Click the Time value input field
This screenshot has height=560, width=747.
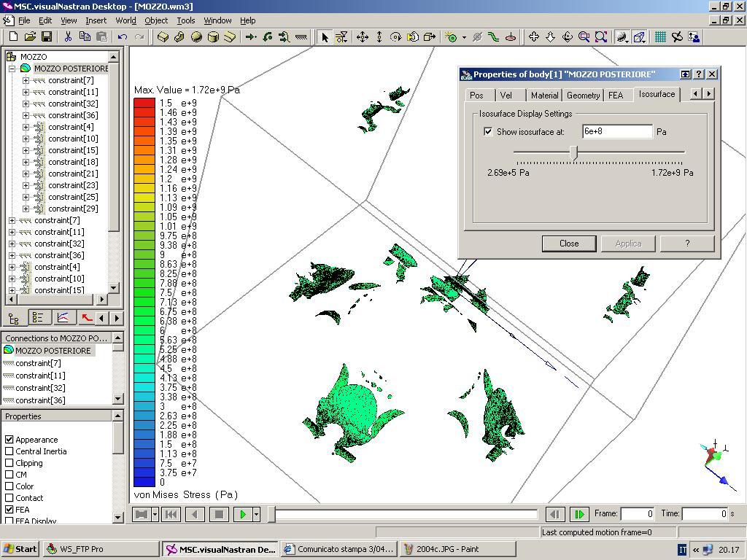(x=705, y=514)
